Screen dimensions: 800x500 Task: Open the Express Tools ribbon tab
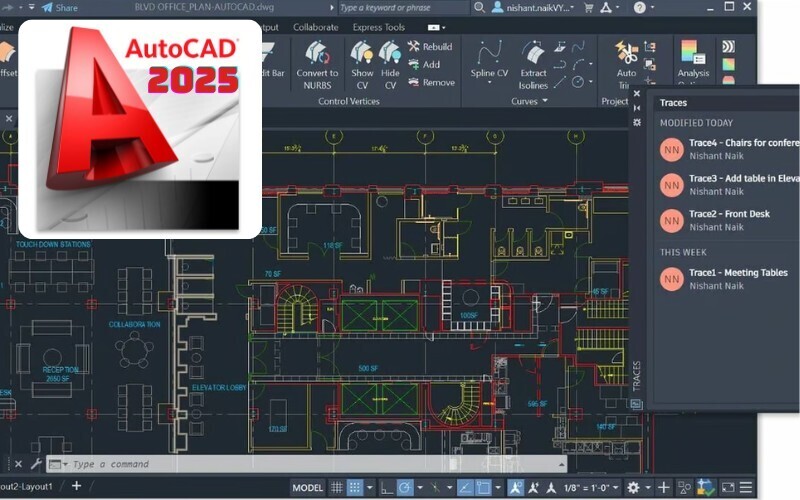point(379,27)
